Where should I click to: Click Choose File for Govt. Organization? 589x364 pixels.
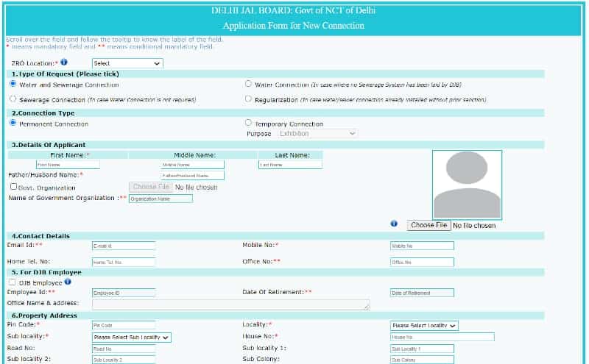coord(151,187)
